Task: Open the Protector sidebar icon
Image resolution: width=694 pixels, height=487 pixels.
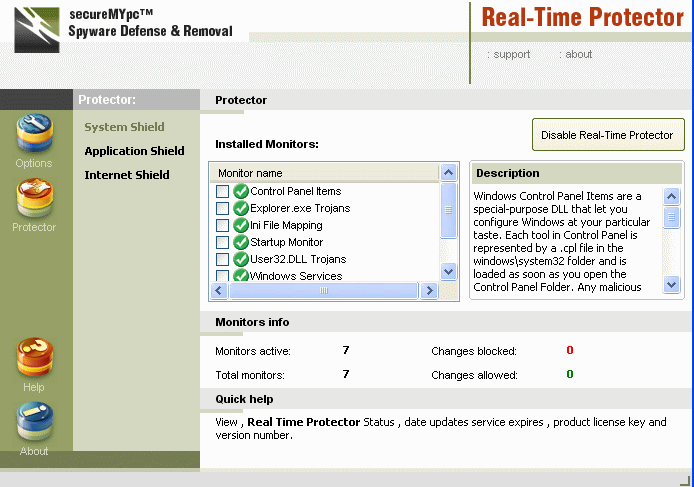Action: 35,197
